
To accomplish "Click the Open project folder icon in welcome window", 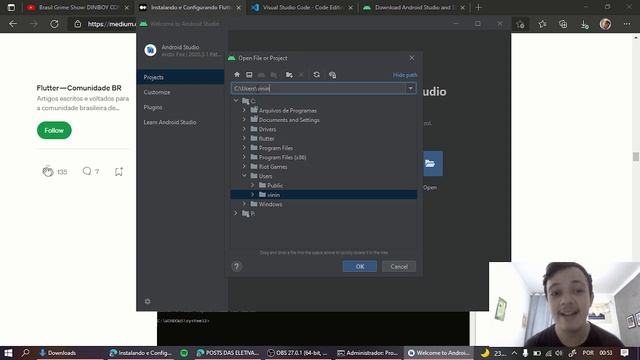I will pos(433,164).
